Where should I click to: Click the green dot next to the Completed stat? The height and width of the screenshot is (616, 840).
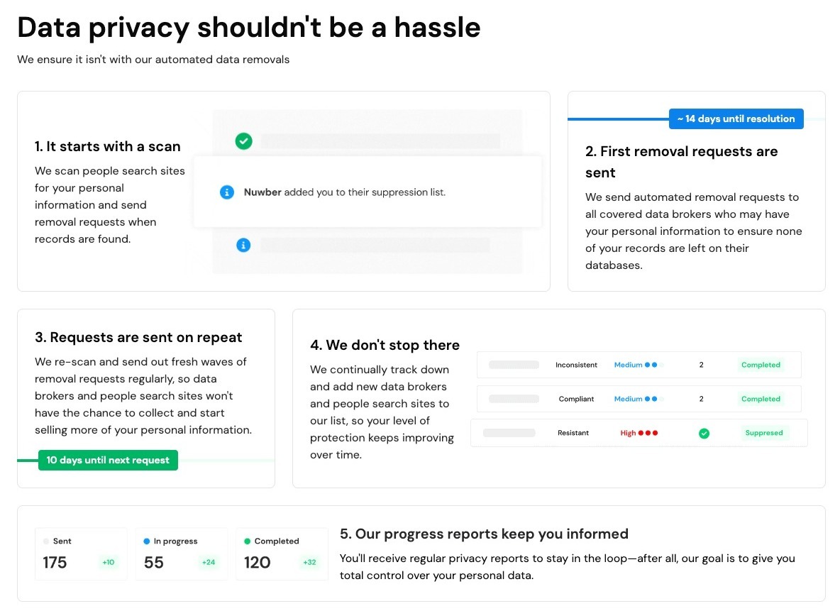tap(247, 541)
